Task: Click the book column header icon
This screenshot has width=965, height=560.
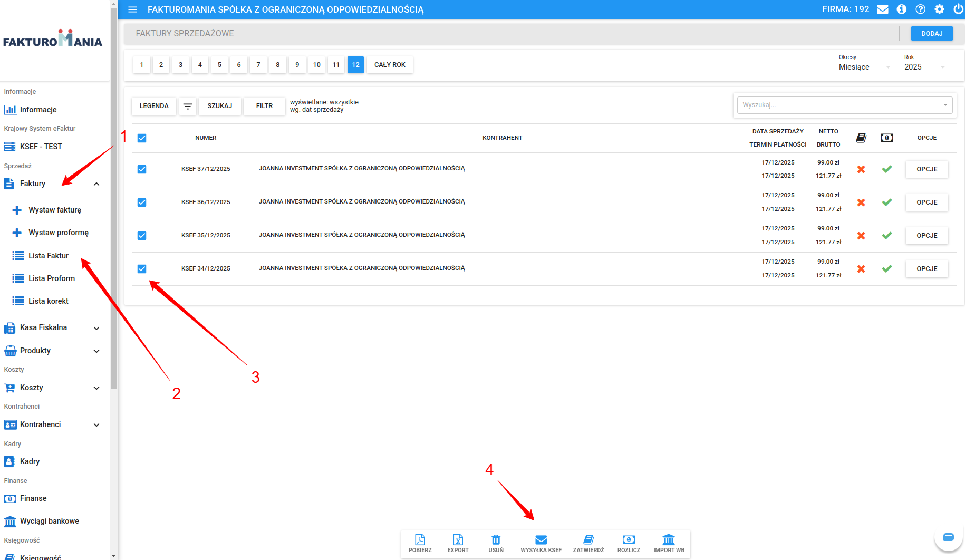Action: click(x=861, y=138)
